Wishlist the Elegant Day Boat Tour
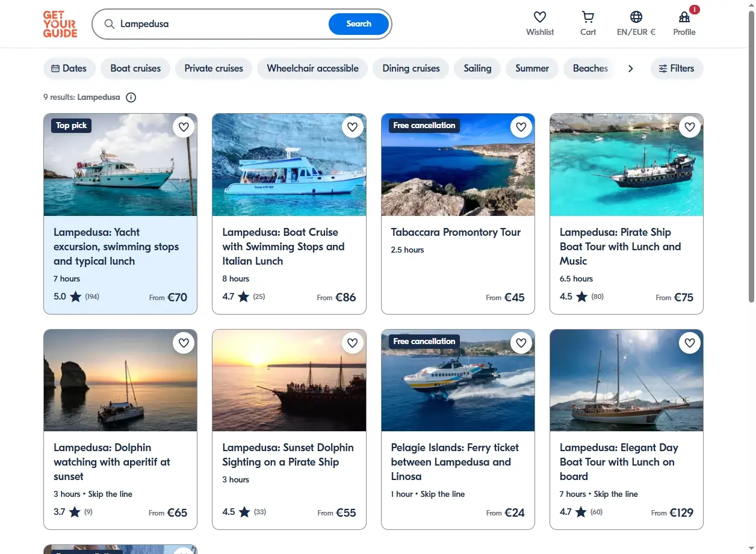The height and width of the screenshot is (554, 756). coord(690,343)
